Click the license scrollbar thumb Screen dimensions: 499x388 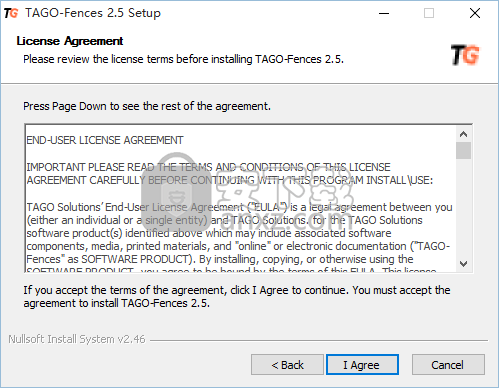(x=463, y=151)
